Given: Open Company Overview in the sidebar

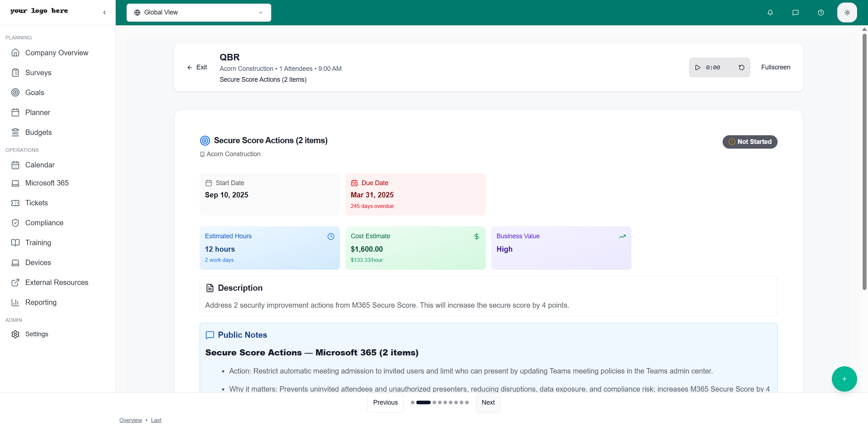Looking at the screenshot, I should (x=56, y=53).
